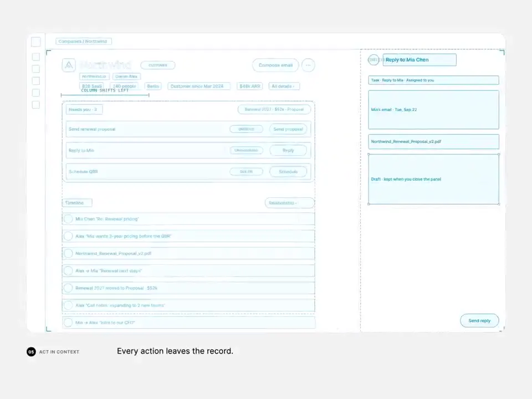Viewport: 532px width, 399px height.
Task: Open Mia → Alex 'Intro to our CFO' entry
Action: pos(188,323)
